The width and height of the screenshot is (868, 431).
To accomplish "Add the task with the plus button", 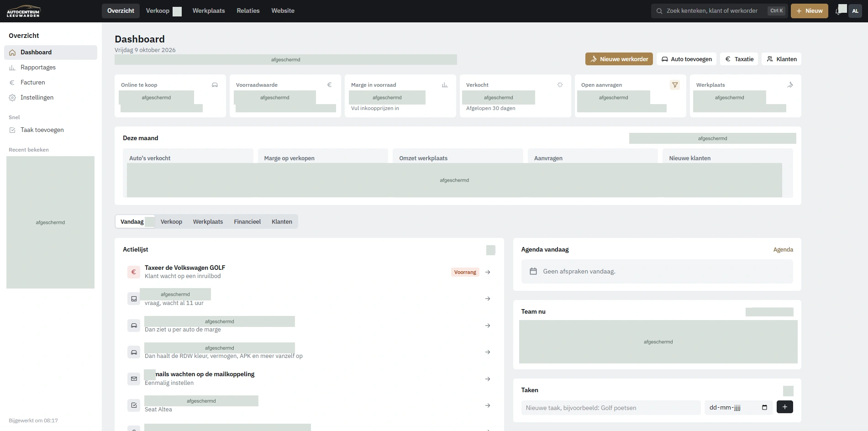I will (785, 407).
